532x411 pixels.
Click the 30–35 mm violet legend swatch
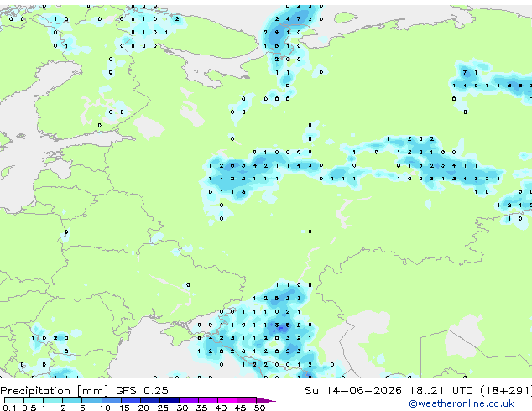coord(189,400)
